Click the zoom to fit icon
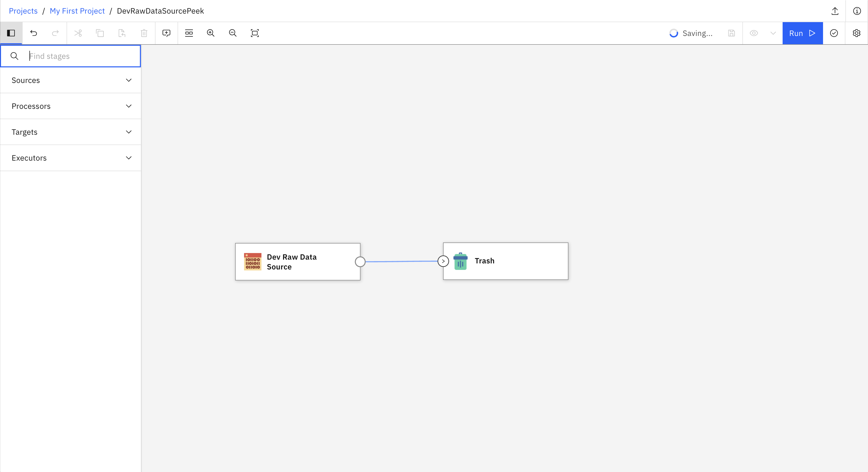868x472 pixels. [x=255, y=33]
